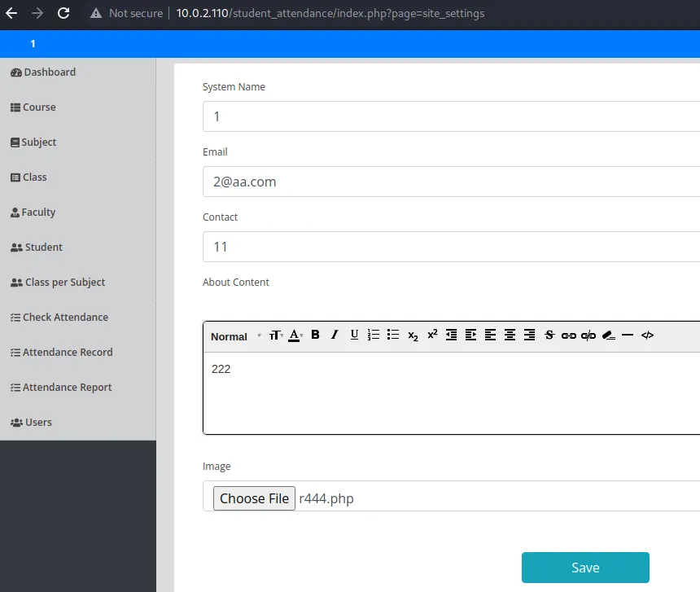This screenshot has height=592, width=700.
Task: Go to Attendance Report page
Action: click(67, 388)
